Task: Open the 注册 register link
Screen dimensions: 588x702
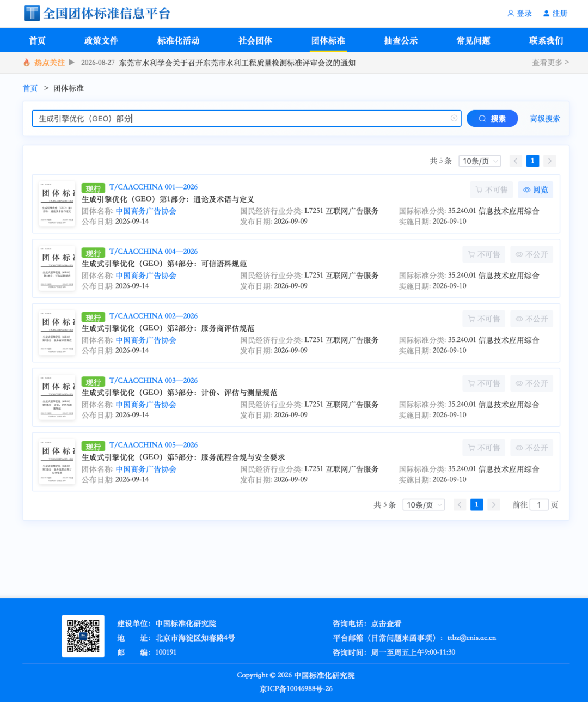Action: [x=555, y=14]
